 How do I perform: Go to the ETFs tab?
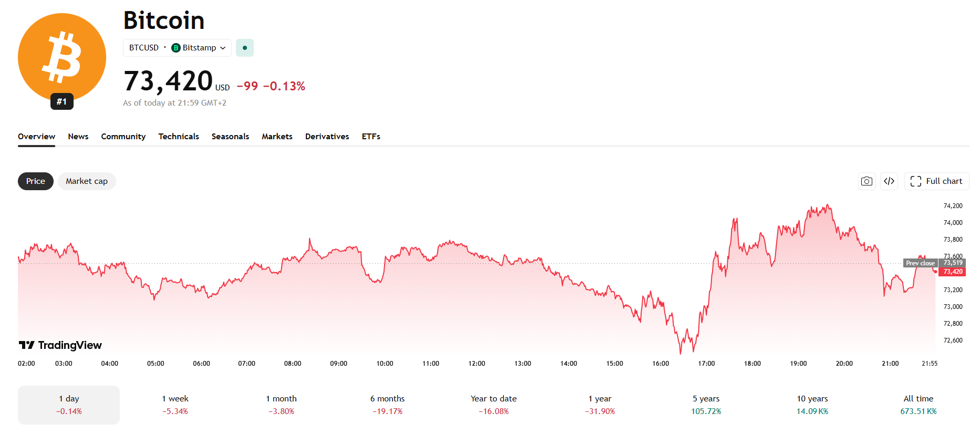coord(371,137)
